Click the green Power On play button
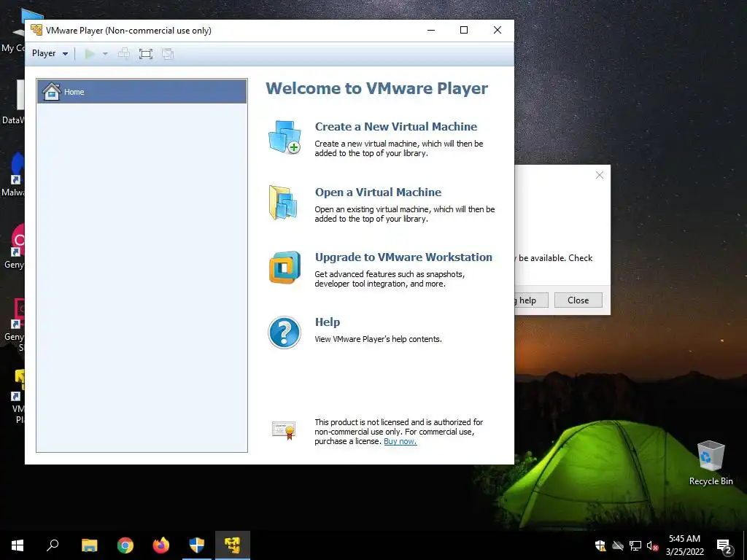This screenshot has height=560, width=747. point(90,54)
